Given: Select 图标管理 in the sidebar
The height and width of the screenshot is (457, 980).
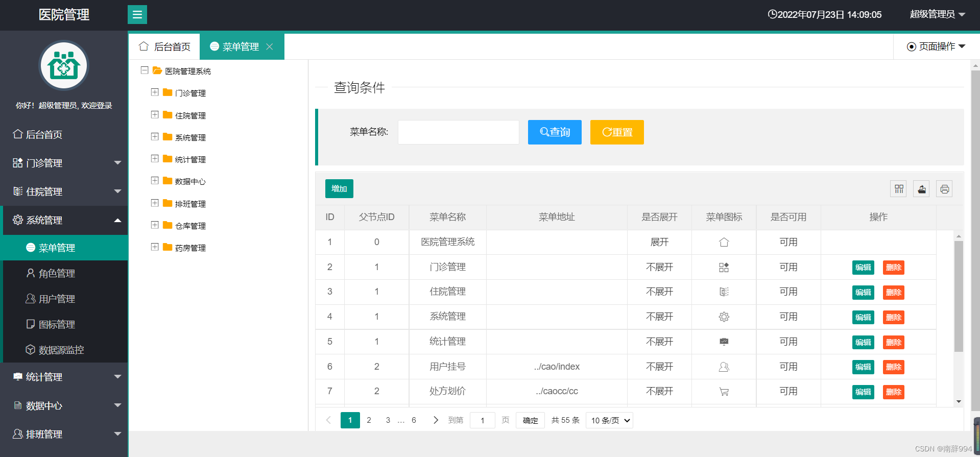Looking at the screenshot, I should click(64, 324).
